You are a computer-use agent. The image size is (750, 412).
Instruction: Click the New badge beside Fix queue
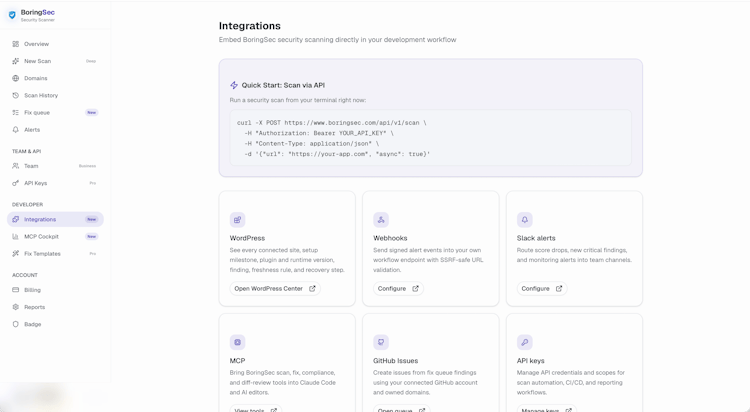(91, 113)
